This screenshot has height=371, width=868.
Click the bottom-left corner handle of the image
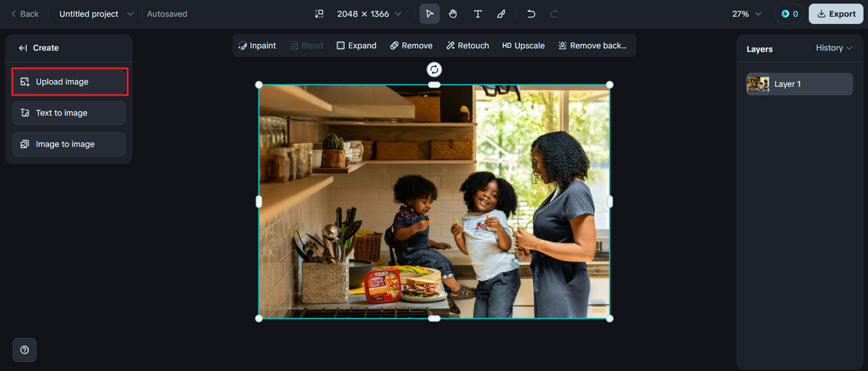pyautogui.click(x=258, y=318)
